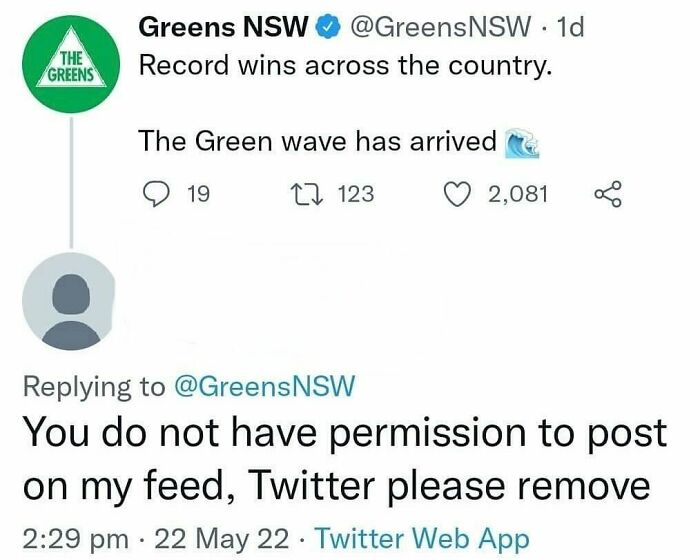This screenshot has width=700, height=560.
Task: Click the blue verified badge
Action: click(329, 29)
